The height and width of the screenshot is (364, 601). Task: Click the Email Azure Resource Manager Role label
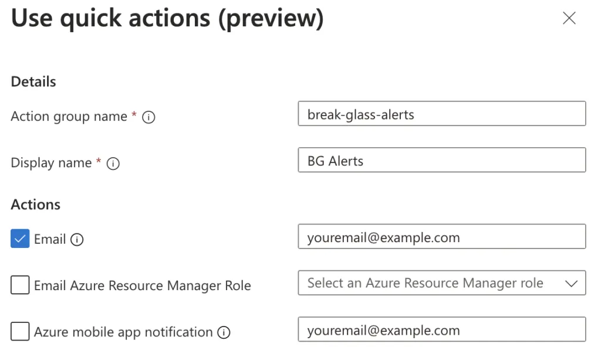tap(144, 285)
